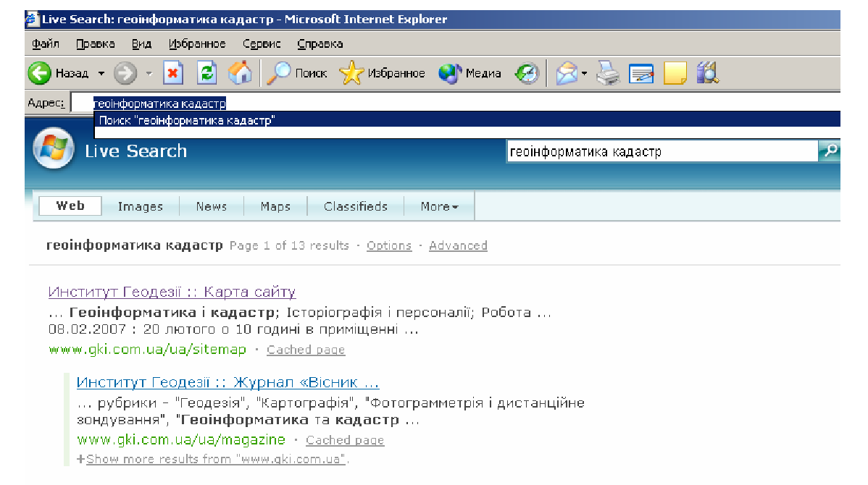Viewport: 868px width, 485px height.
Task: Open the Правка menu
Action: 95,43
